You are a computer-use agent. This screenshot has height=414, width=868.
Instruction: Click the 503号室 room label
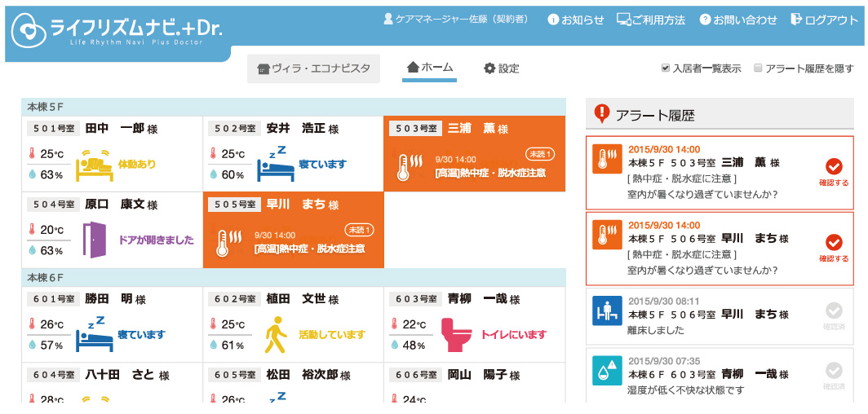click(x=415, y=129)
